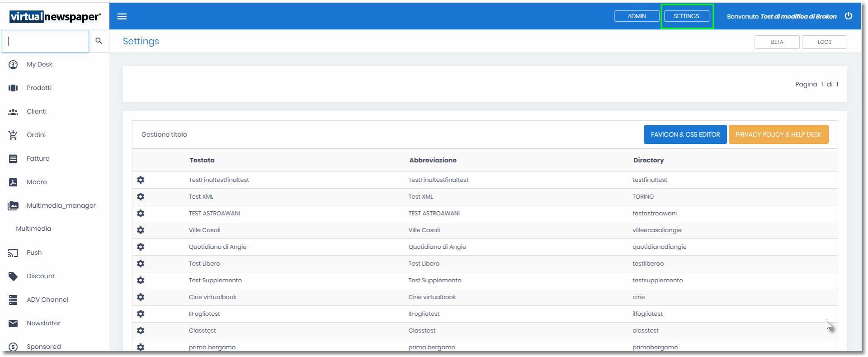Image resolution: width=868 pixels, height=357 pixels.
Task: Open gear settings for TestFinaltestfinaltest row
Action: (141, 180)
